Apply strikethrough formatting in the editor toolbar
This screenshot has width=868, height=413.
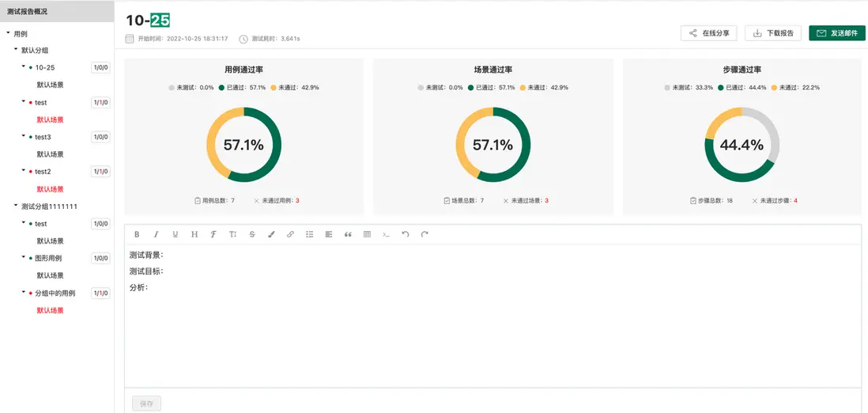point(252,234)
